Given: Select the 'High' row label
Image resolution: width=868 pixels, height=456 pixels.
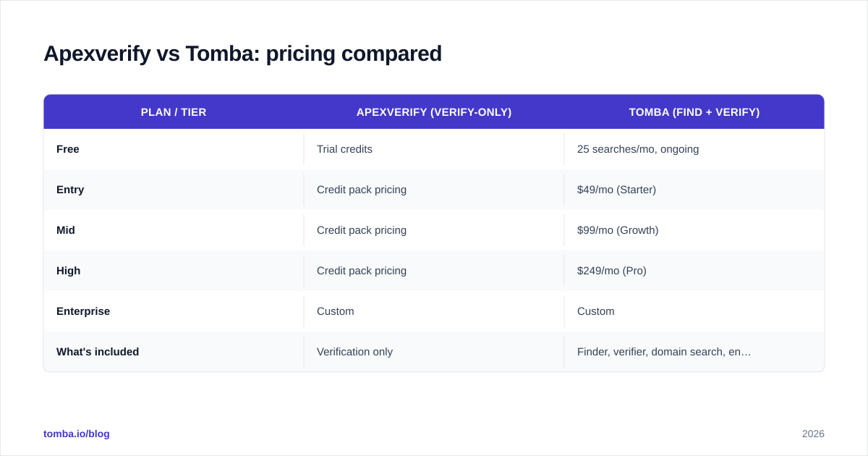Looking at the screenshot, I should [x=69, y=271].
